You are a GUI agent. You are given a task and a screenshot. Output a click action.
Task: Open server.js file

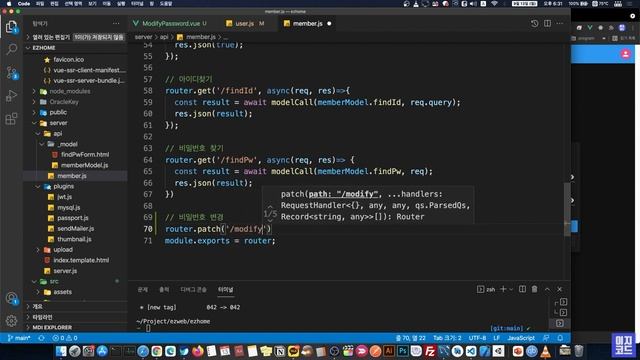(65, 271)
